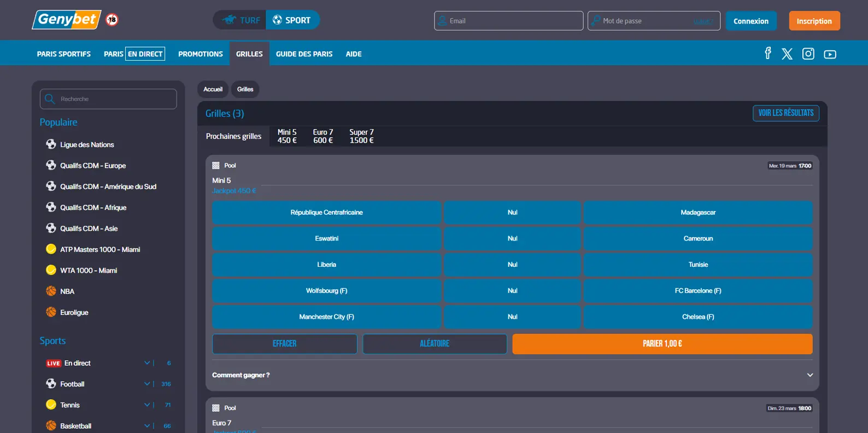The width and height of the screenshot is (868, 433).
Task: Click football icon next to Qualifs CDM - Europe
Action: click(51, 165)
